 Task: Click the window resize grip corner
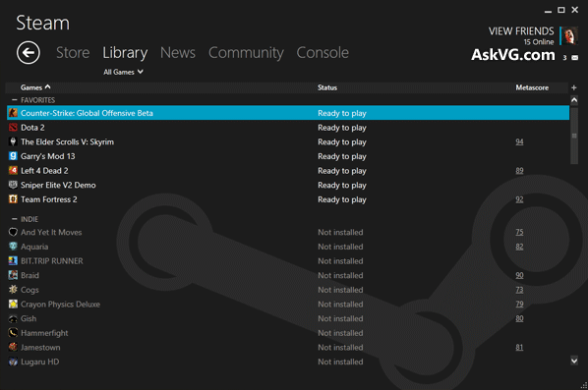point(584,385)
